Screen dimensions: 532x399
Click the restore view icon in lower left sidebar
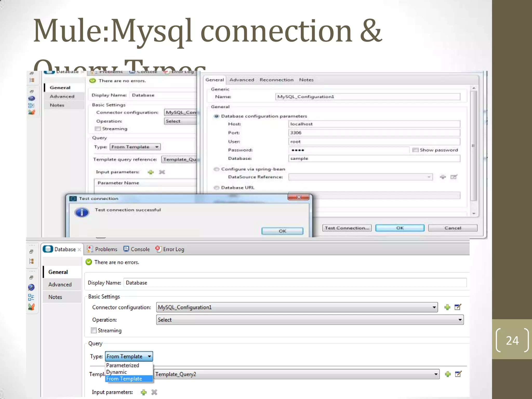(31, 251)
